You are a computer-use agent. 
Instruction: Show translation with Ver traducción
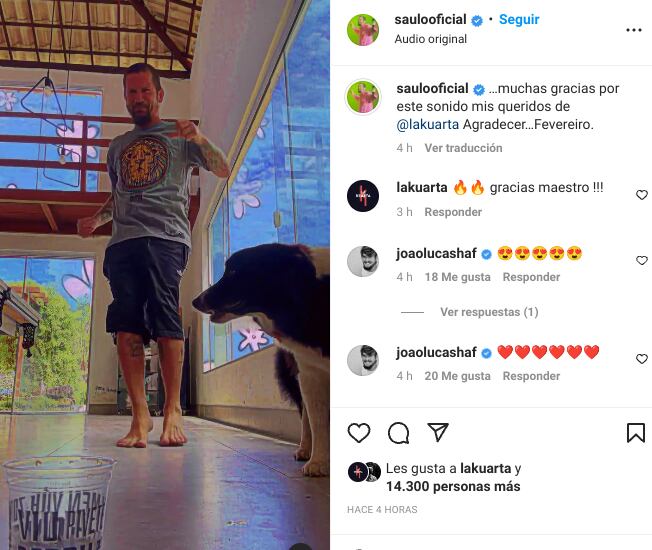[x=463, y=148]
